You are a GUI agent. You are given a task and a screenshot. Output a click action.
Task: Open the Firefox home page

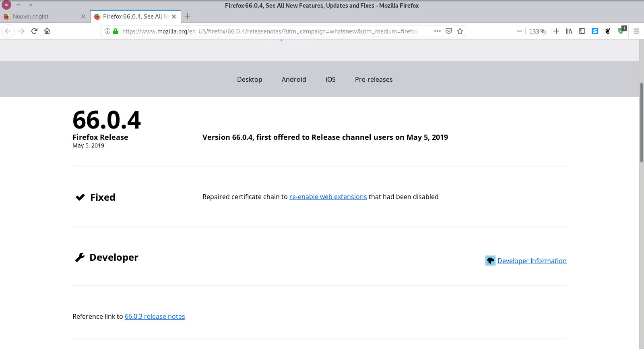[47, 31]
